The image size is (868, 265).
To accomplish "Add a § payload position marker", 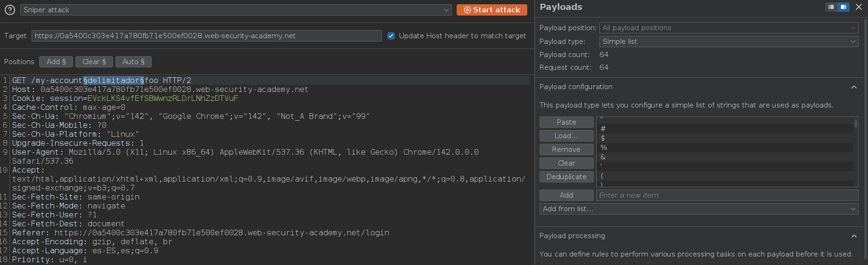I will click(x=56, y=62).
